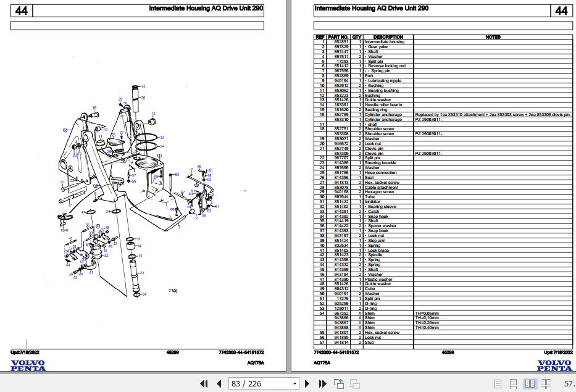Select the 'Lubricating nipple' description
This screenshot has width=576, height=392.
[x=385, y=81]
